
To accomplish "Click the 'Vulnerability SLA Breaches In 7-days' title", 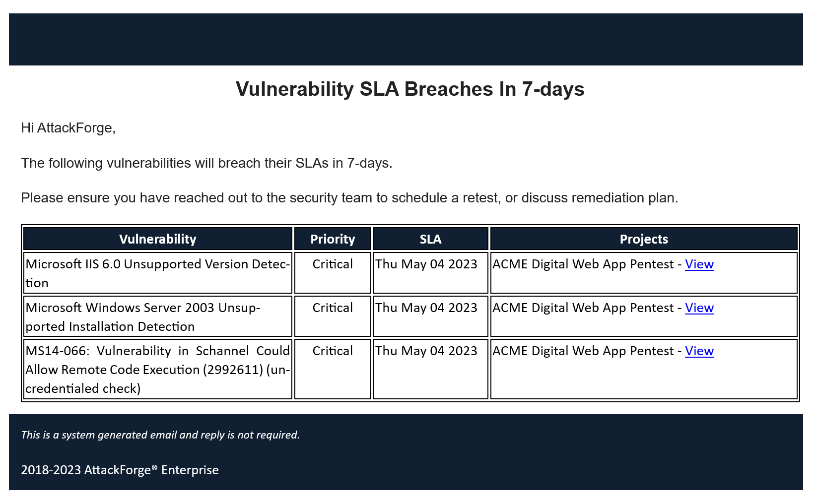I will (410, 89).
